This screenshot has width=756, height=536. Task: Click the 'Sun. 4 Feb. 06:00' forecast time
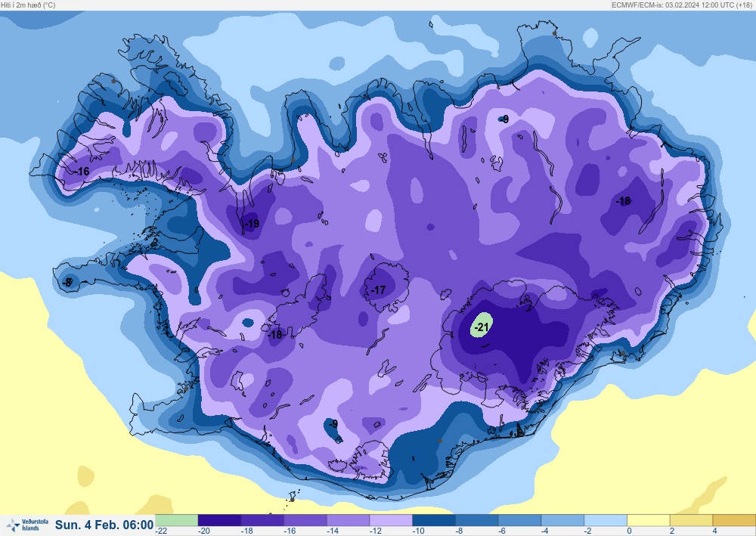(x=104, y=525)
